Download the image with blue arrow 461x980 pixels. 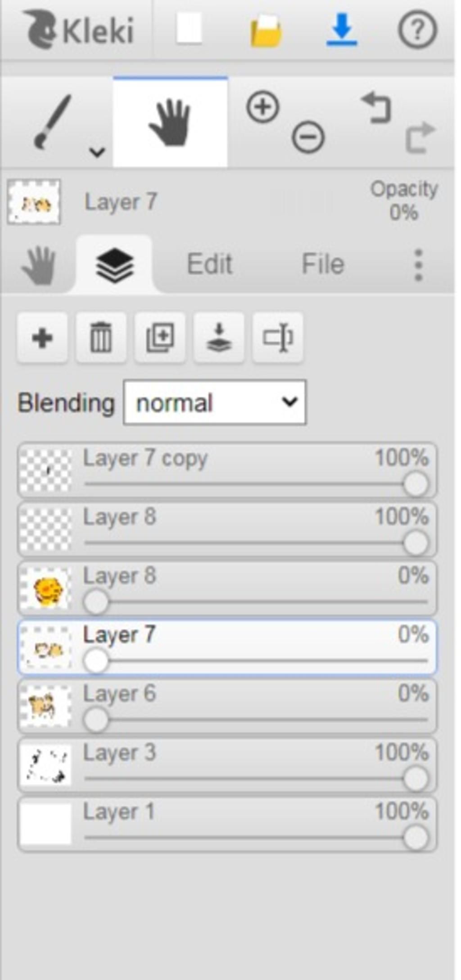342,30
